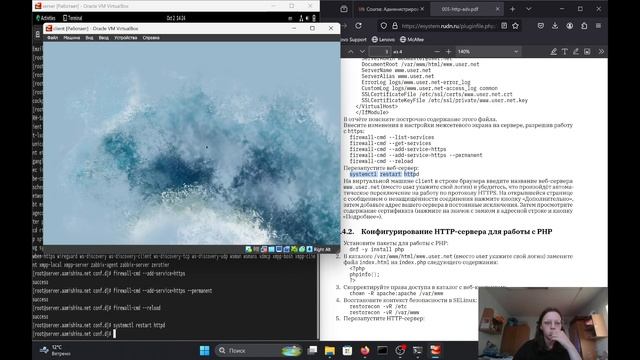Open the PDF viewer more tools chevron
The height and width of the screenshot is (360, 640).
pyautogui.click(x=601, y=52)
